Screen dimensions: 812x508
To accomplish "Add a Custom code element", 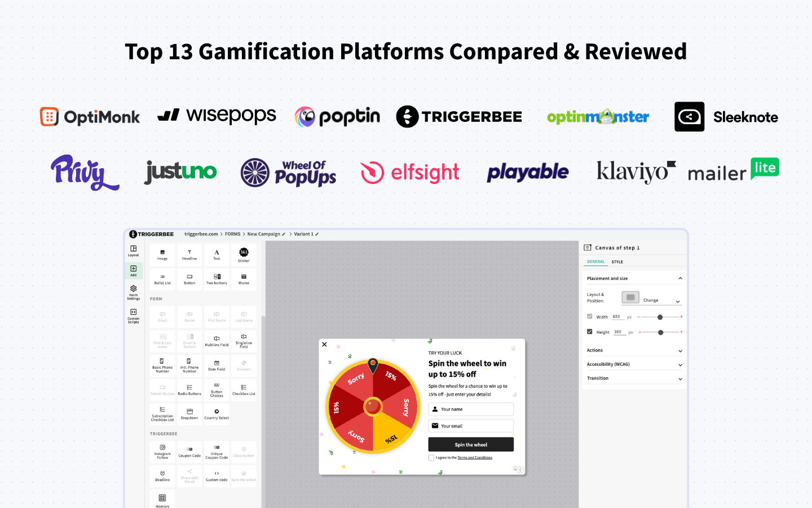I will point(217,476).
